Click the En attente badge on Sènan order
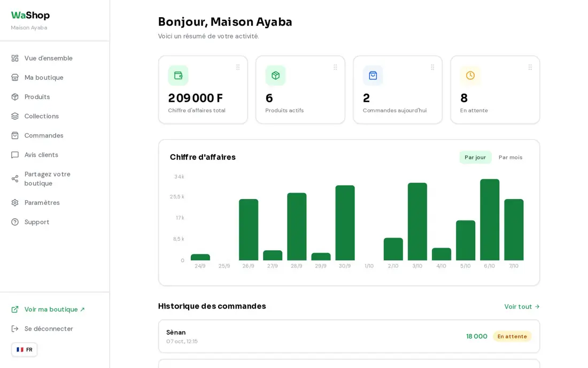 [512, 336]
